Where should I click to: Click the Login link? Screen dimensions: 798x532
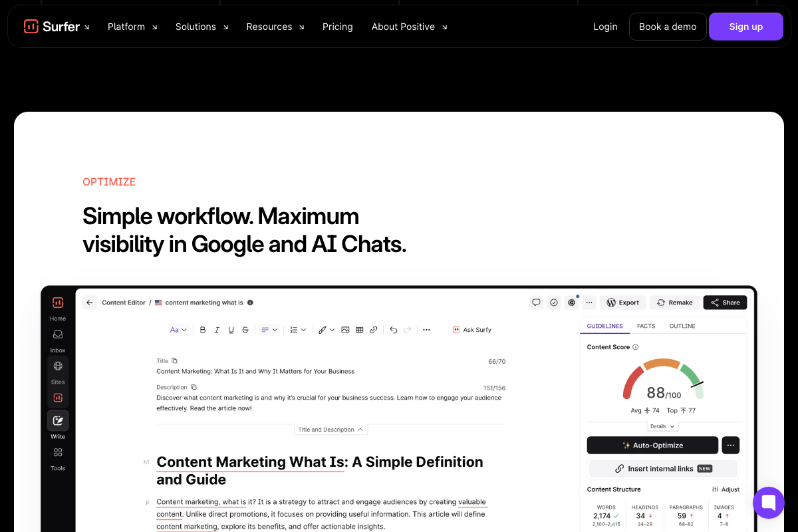point(605,27)
